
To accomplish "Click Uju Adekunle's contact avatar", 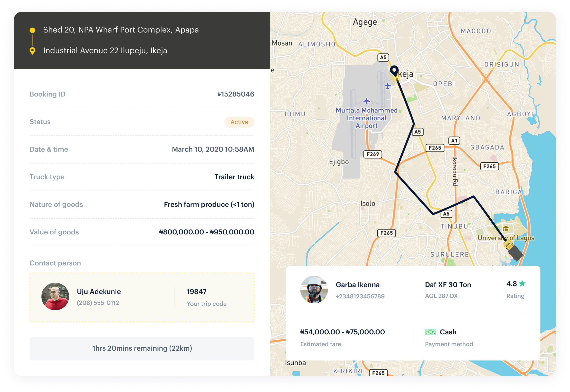I will pyautogui.click(x=55, y=296).
